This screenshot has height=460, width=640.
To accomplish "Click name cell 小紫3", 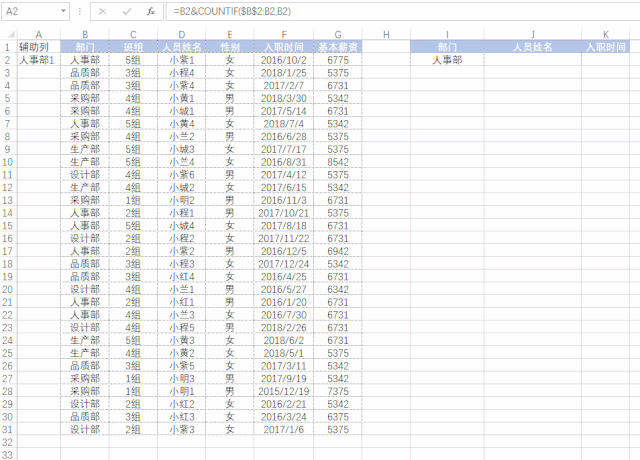I will click(x=182, y=429).
